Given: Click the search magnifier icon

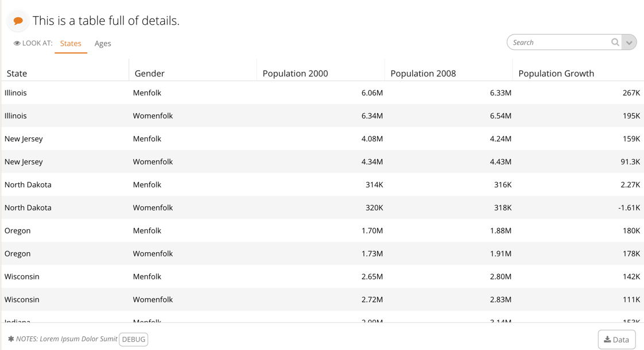Looking at the screenshot, I should pos(615,42).
